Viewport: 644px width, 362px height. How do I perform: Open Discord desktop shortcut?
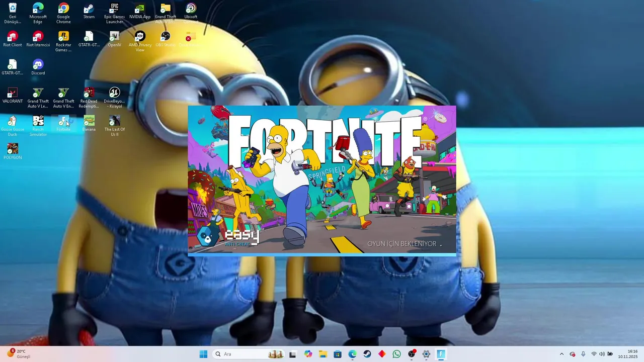pos(38,67)
